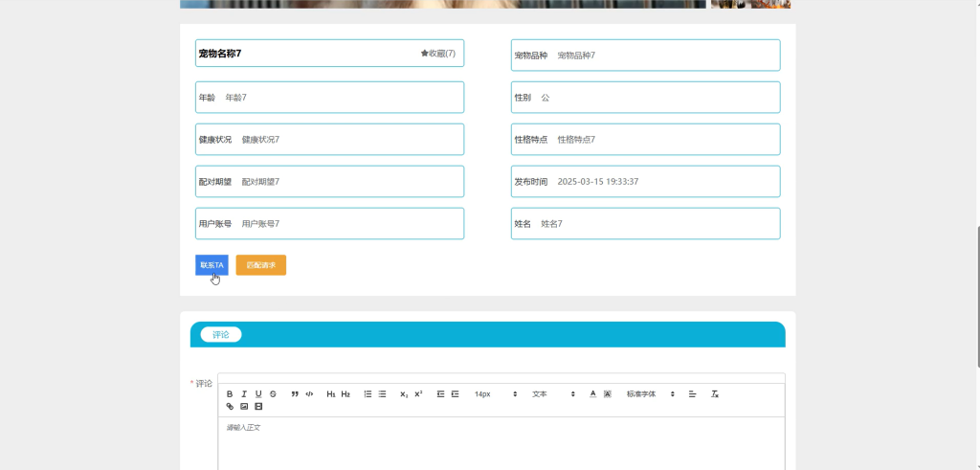The width and height of the screenshot is (980, 470).
Task: Insert a blockquote in the editor
Action: pos(295,394)
